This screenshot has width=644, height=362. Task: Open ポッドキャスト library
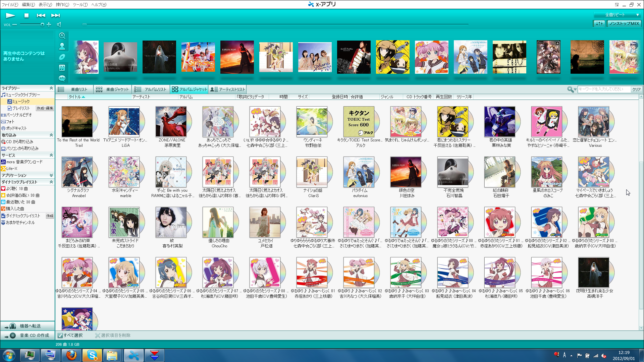tap(16, 128)
